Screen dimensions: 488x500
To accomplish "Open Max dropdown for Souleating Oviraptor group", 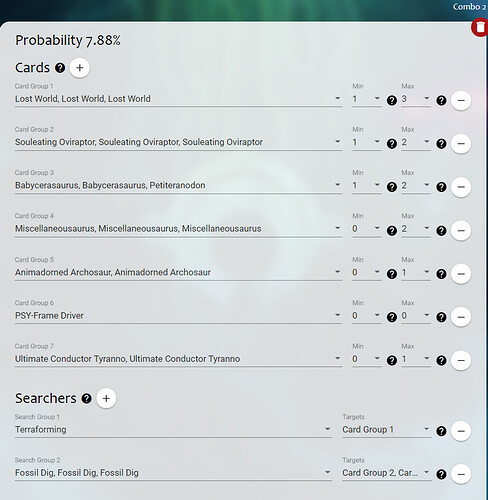I will 416,142.
